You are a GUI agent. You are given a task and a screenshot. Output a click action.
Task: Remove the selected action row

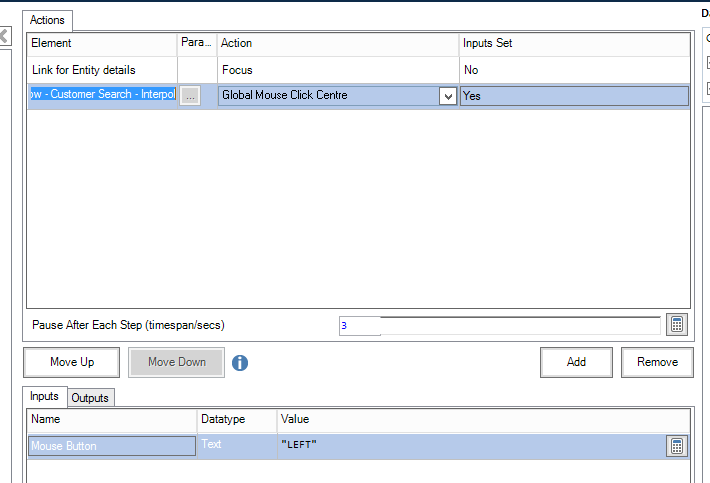(657, 362)
